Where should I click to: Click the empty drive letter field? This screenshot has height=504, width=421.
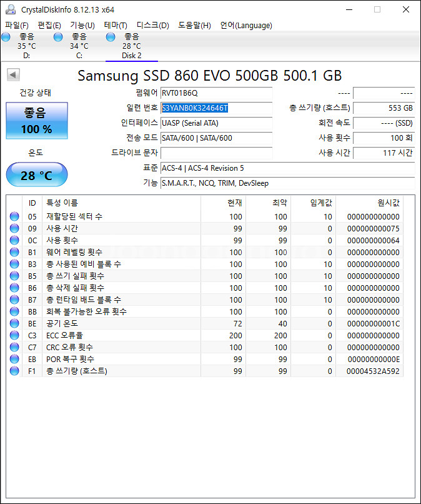point(217,153)
